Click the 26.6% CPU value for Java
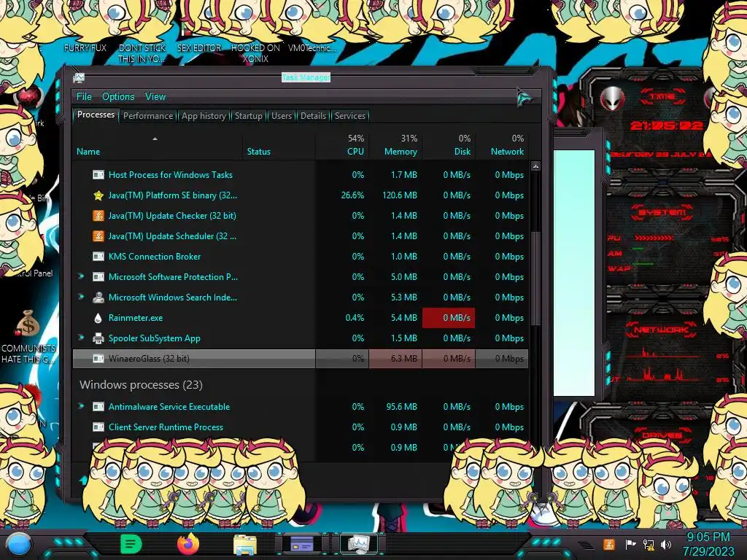 (x=352, y=195)
